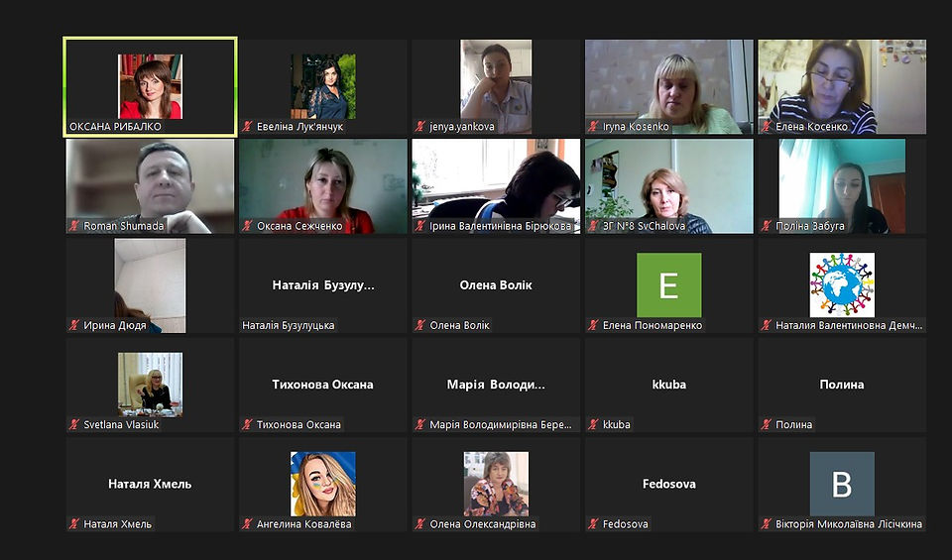Select ЗГ №8 SvChalova video tile

(669, 186)
